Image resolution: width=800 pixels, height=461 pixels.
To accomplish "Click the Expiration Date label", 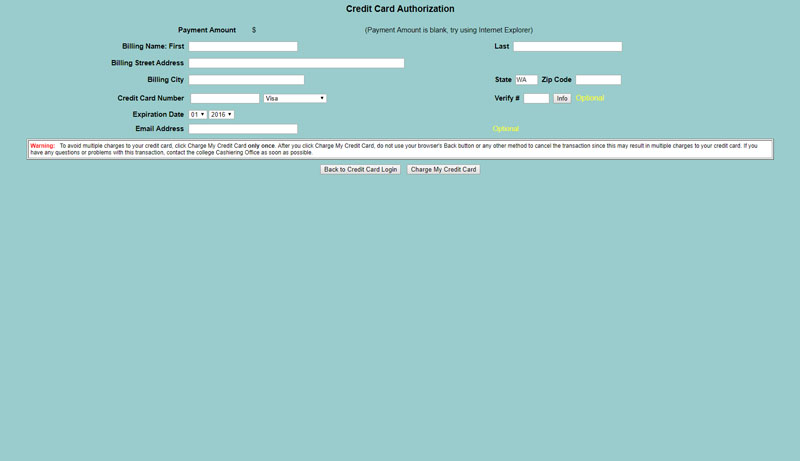I will point(158,114).
